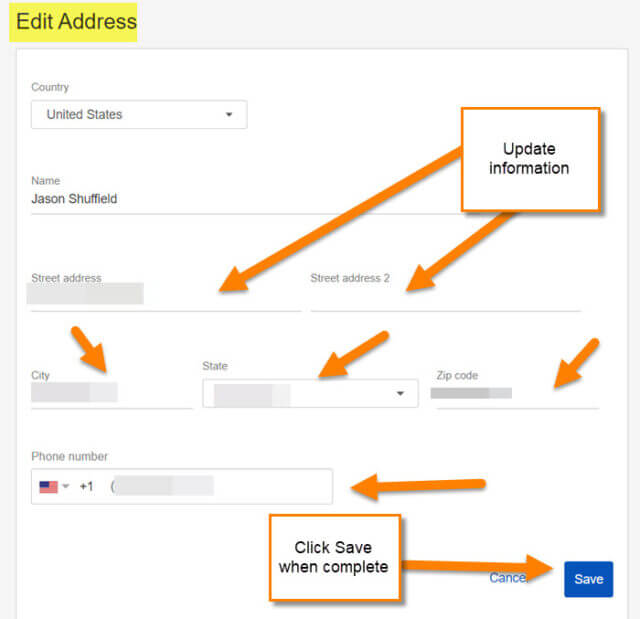Click the Update information callout box
The height and width of the screenshot is (619, 640).
(x=531, y=159)
